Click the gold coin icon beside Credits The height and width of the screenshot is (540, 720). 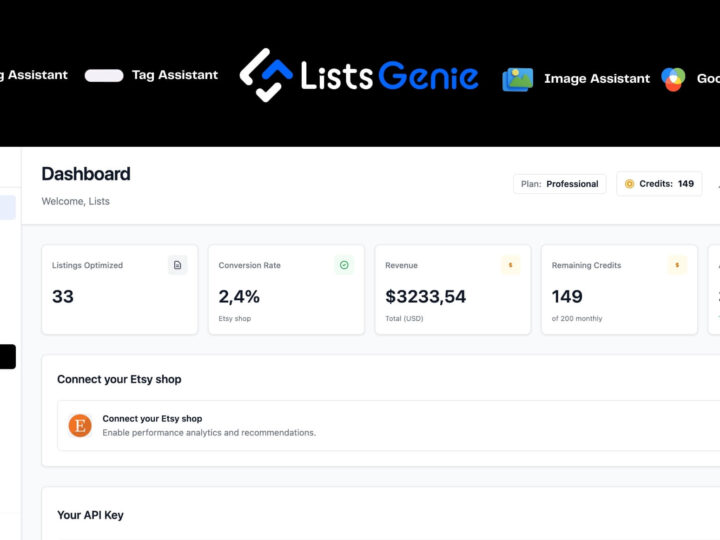(630, 184)
